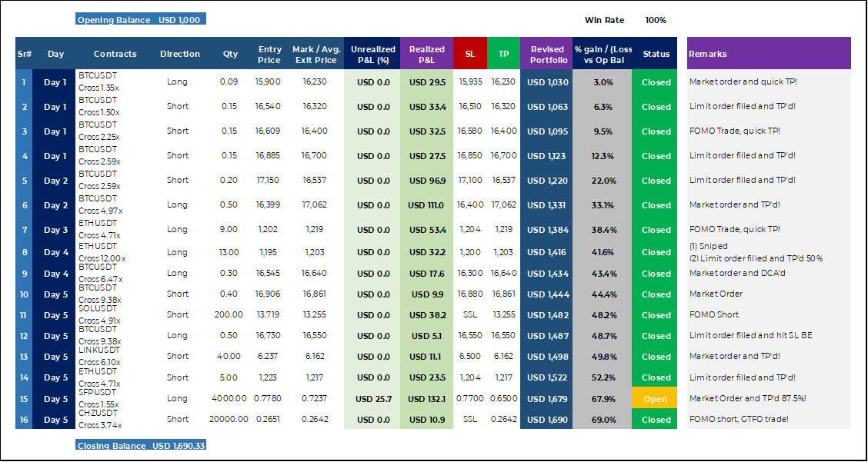
Task: Click realized P&L USD 132.1
Action: [x=427, y=399]
